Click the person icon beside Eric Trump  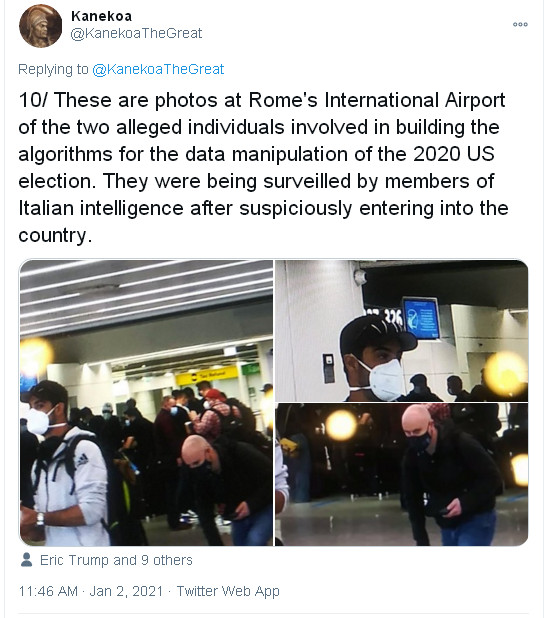pos(26,560)
